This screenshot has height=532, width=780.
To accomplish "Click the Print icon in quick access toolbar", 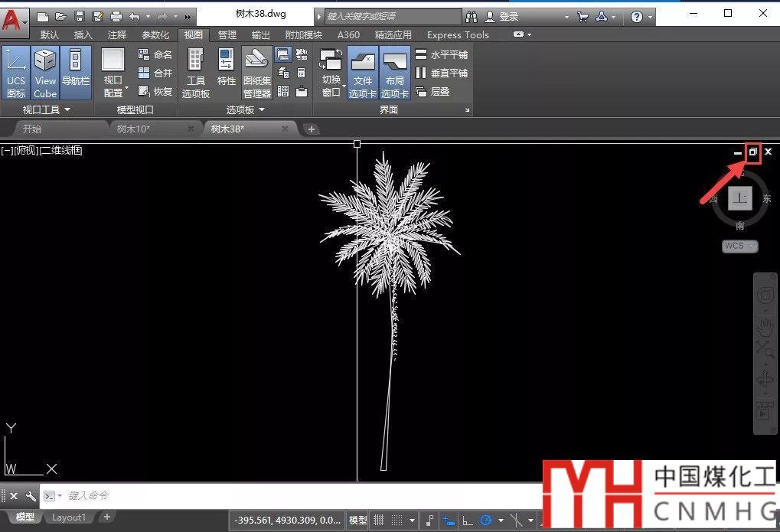I will pyautogui.click(x=116, y=16).
